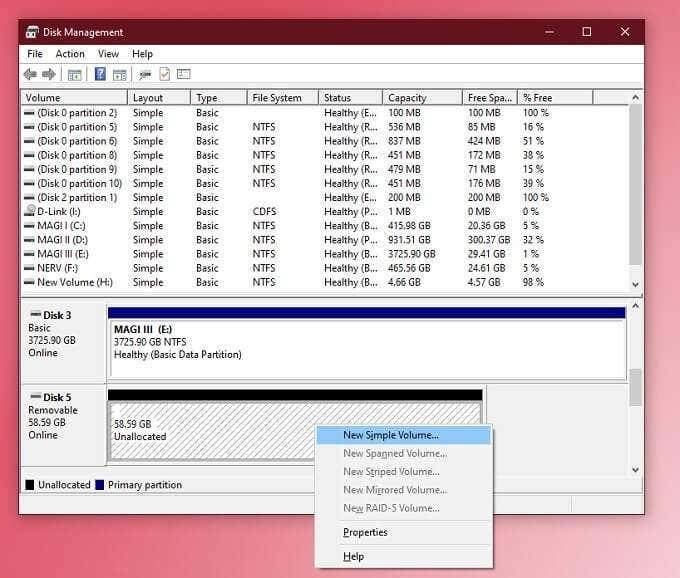Click New Mirrored Volume menu entry

404,490
